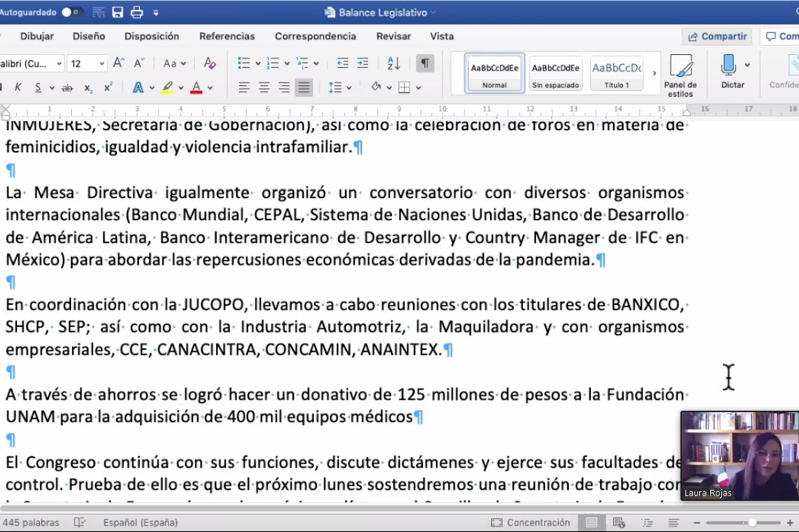This screenshot has width=799, height=532.
Task: Apply bulleted list formatting
Action: [244, 64]
